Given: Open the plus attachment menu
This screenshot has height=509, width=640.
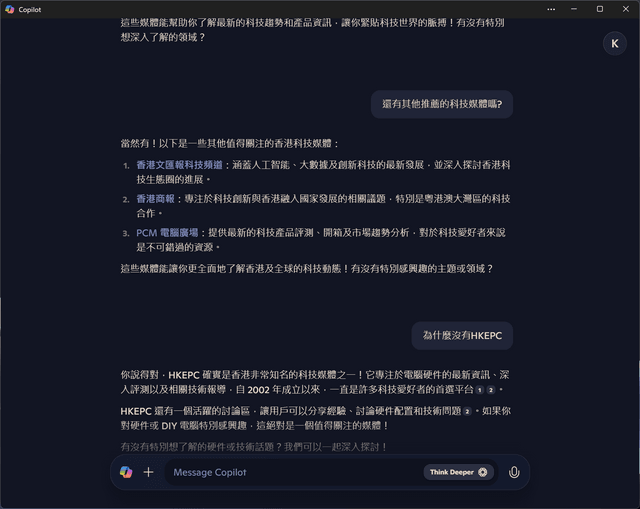Looking at the screenshot, I should [149, 472].
